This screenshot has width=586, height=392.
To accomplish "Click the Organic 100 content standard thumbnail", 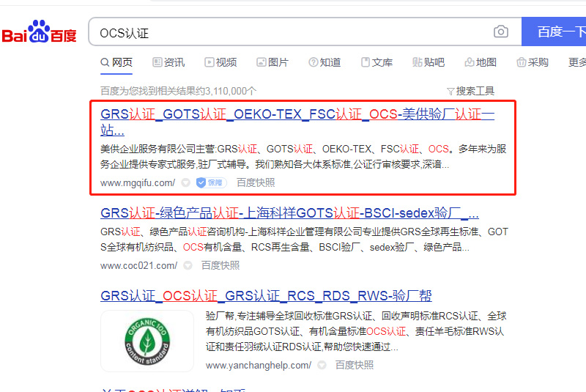I will click(x=149, y=341).
